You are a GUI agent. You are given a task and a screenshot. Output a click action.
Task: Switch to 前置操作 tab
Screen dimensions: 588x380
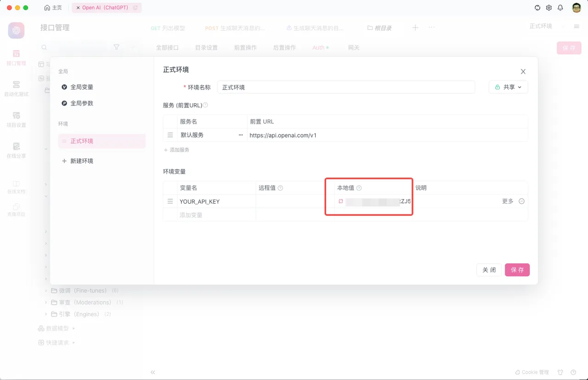pyautogui.click(x=245, y=47)
